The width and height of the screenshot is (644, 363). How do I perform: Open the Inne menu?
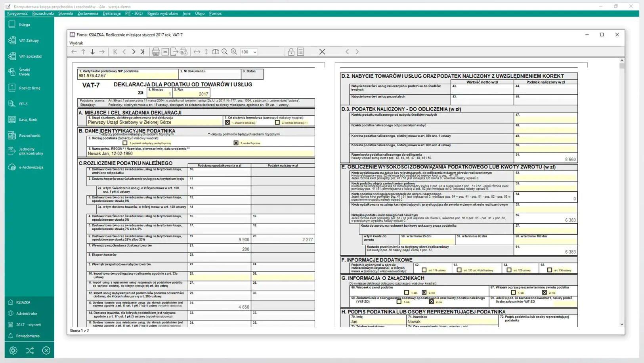187,13
